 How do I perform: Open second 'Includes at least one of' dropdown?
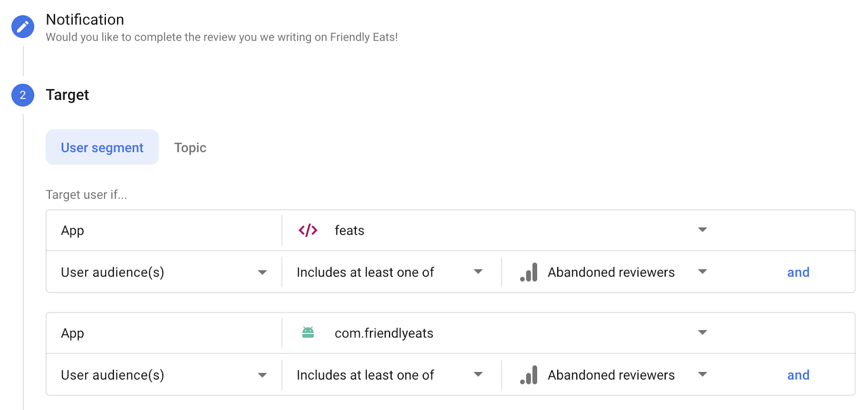(x=478, y=374)
